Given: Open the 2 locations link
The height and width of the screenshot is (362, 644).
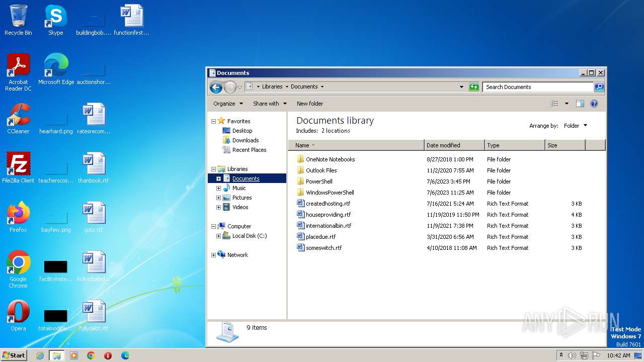Looking at the screenshot, I should 336,131.
